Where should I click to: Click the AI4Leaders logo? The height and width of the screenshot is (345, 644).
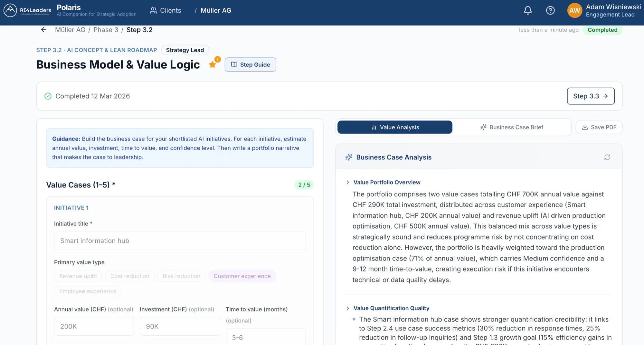pyautogui.click(x=27, y=10)
